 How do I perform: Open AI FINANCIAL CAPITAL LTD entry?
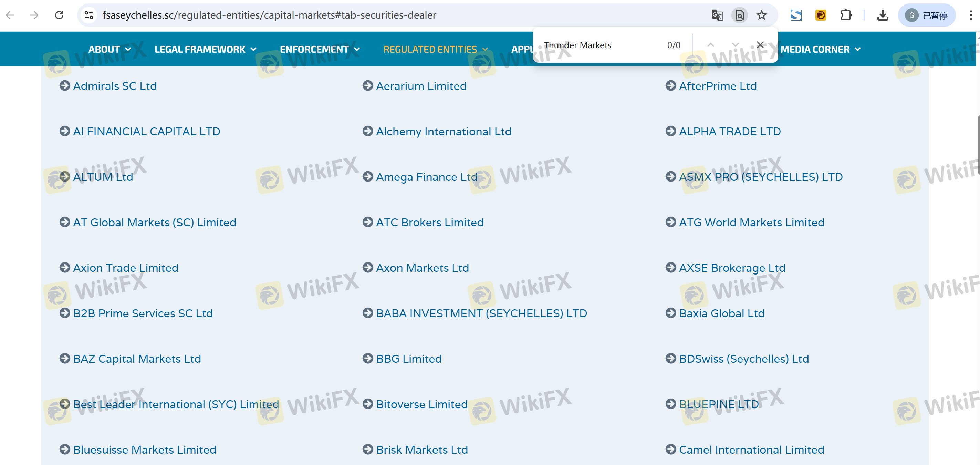(x=147, y=132)
